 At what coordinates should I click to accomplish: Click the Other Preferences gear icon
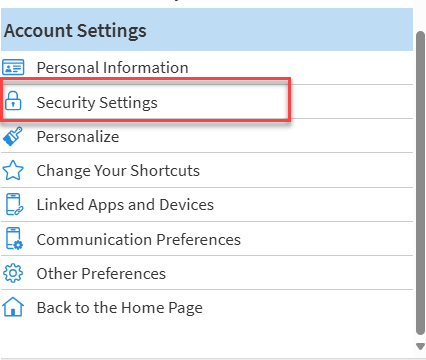point(13,273)
